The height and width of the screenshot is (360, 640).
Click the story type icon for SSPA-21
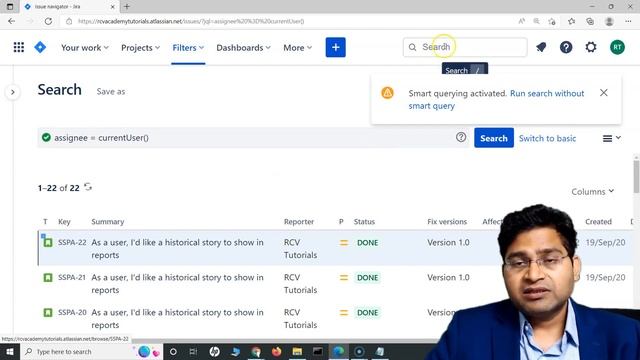(48, 278)
